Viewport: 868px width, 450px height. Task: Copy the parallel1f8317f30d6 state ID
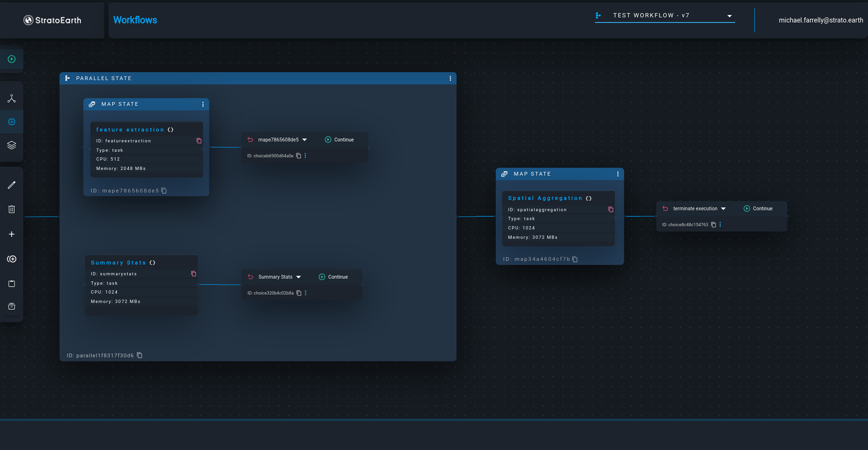139,355
